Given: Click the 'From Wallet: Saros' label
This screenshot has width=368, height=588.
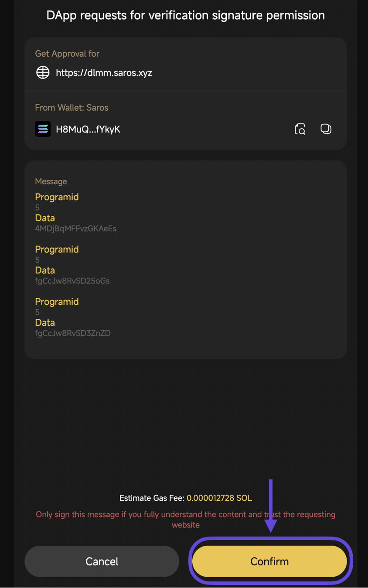Looking at the screenshot, I should coord(72,108).
